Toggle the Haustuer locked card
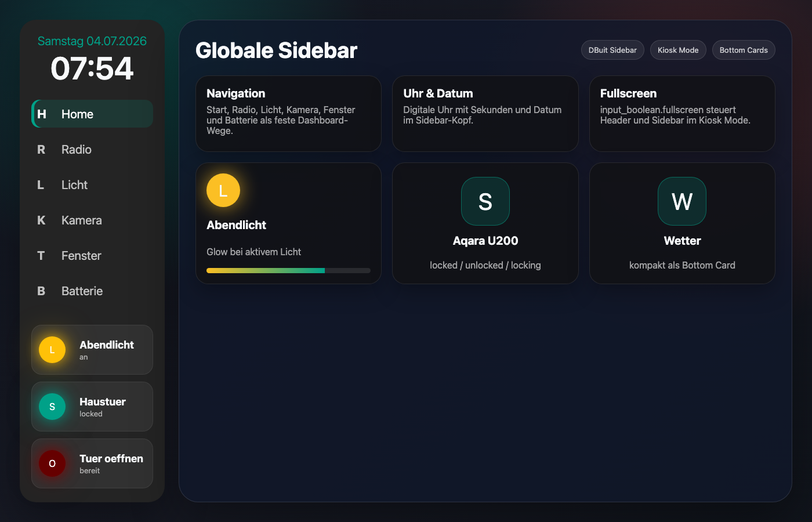Viewport: 812px width, 522px height. coord(92,407)
